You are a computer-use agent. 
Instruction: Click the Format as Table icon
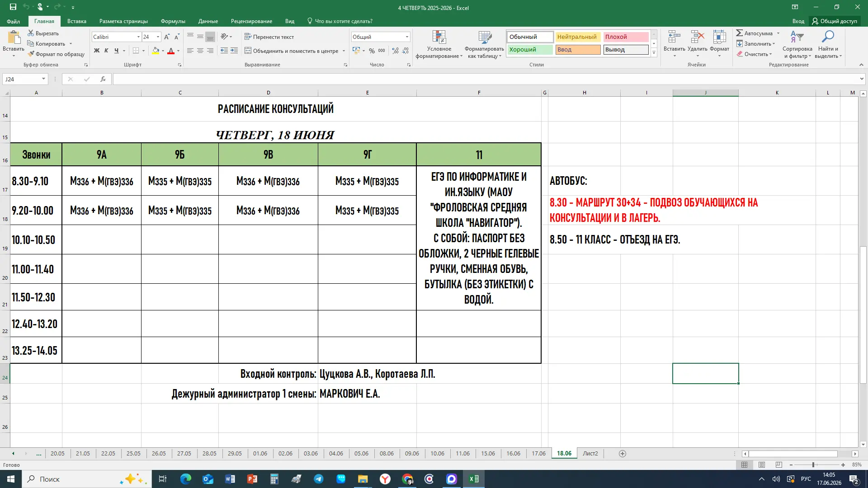485,37
